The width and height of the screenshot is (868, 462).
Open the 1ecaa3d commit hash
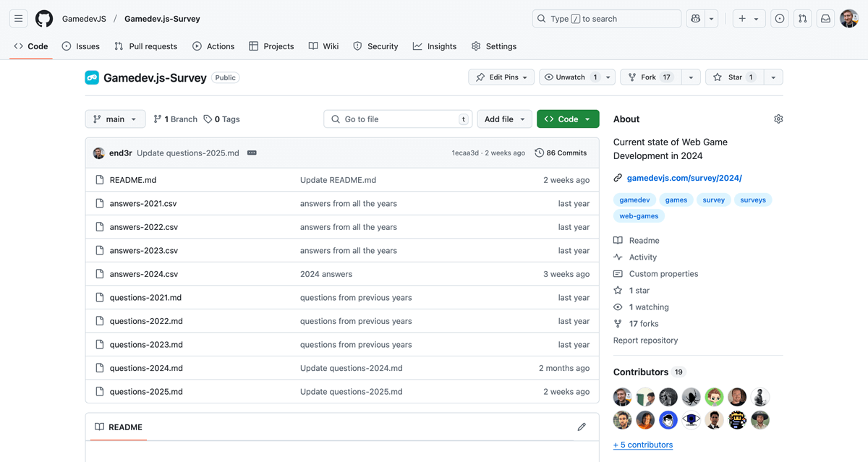click(465, 153)
